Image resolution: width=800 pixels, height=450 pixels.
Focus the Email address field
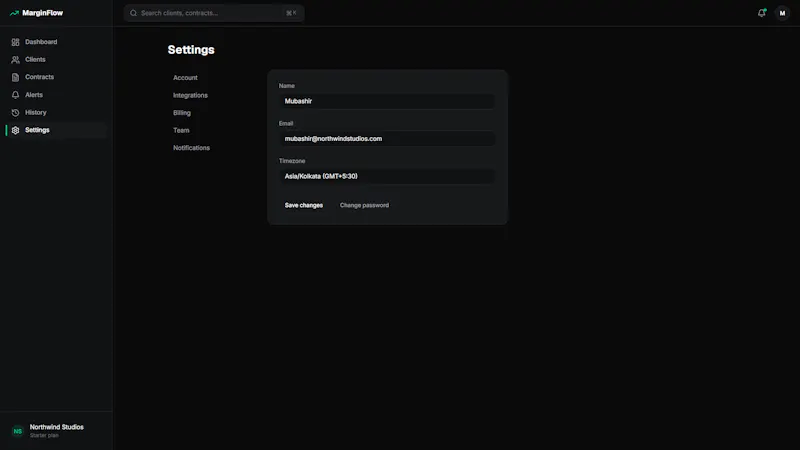387,139
